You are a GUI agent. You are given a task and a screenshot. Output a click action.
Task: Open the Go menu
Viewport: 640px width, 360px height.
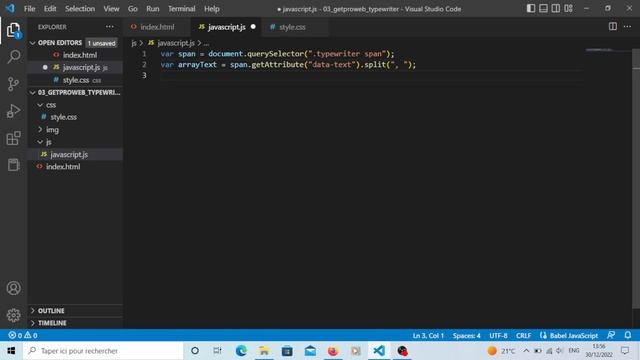pos(133,9)
